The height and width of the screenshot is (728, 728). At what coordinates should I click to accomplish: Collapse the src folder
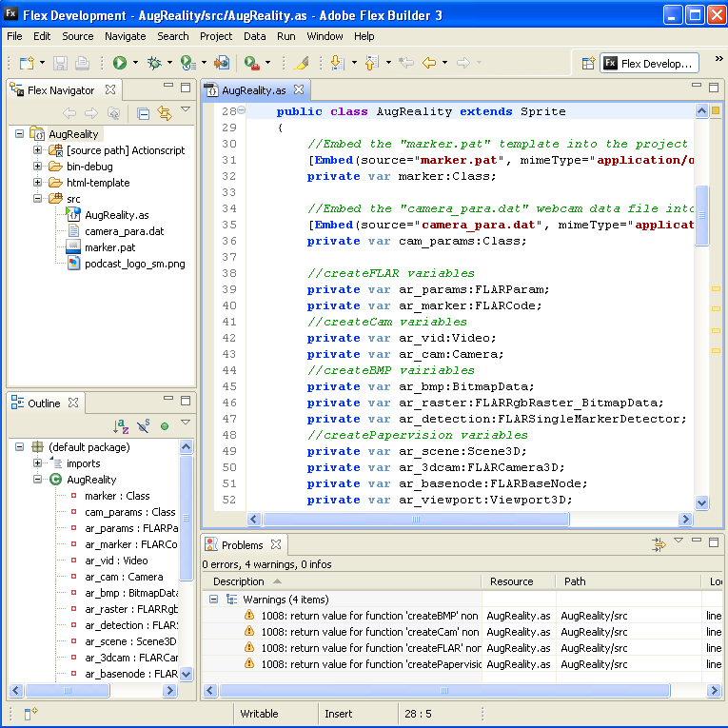click(x=38, y=199)
